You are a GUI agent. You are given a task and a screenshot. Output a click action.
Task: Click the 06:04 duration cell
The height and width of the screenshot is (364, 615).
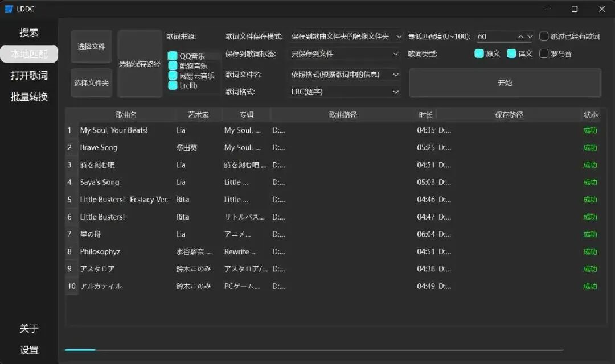click(x=425, y=234)
